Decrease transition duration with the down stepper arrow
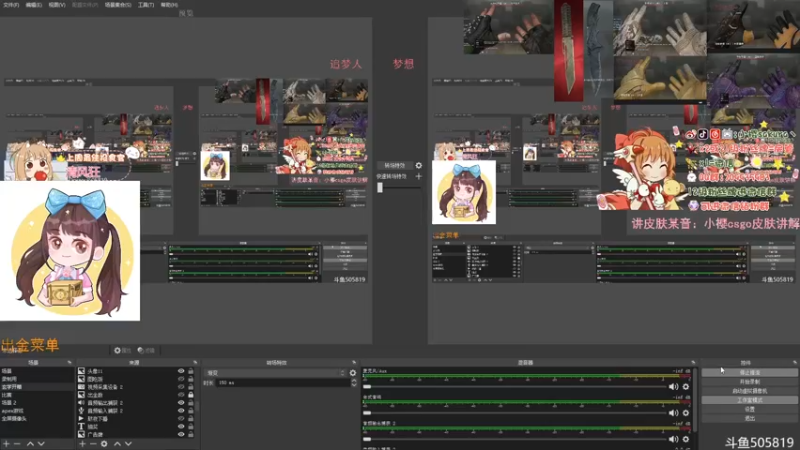 [354, 385]
